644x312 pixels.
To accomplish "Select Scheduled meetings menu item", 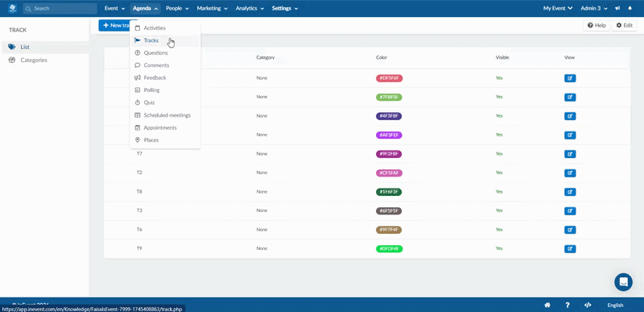I will (x=165, y=115).
